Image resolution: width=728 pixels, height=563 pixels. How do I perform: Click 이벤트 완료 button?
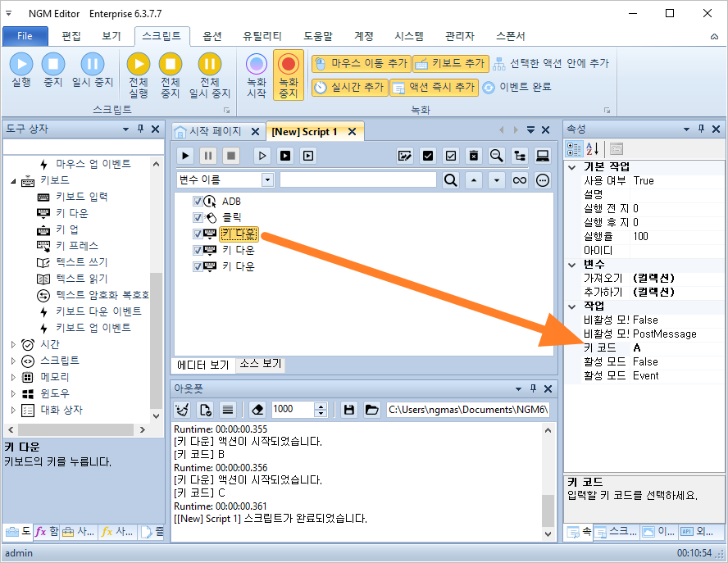(516, 87)
